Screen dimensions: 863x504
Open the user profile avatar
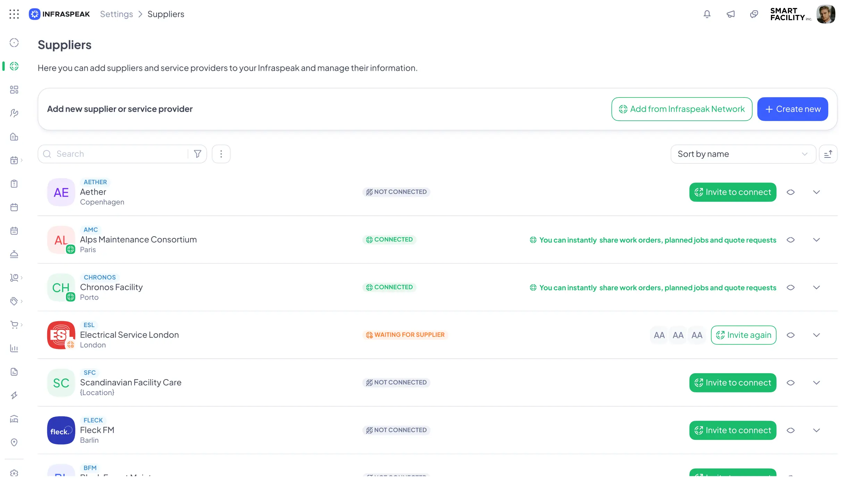(826, 14)
